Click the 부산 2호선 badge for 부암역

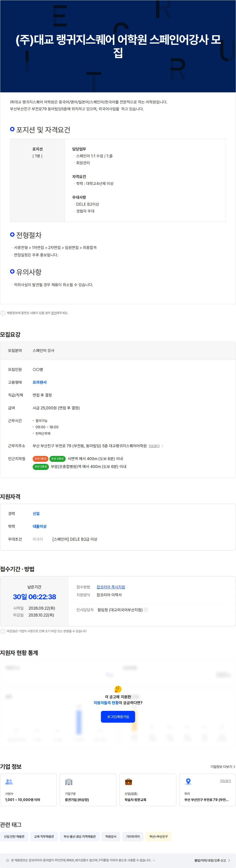41,466
